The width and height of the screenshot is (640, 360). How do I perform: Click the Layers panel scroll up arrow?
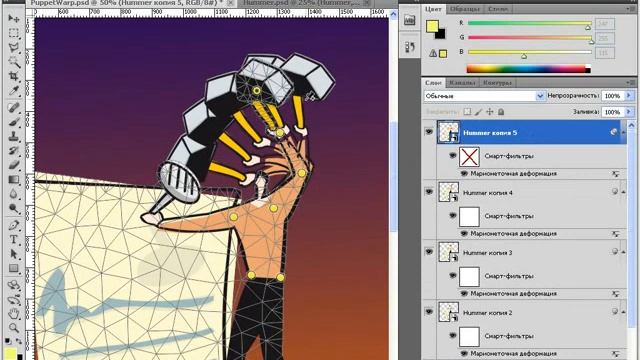coord(631,125)
